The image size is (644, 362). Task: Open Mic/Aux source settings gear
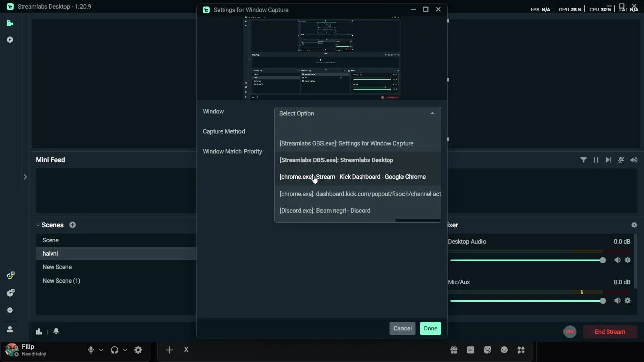pyautogui.click(x=627, y=301)
